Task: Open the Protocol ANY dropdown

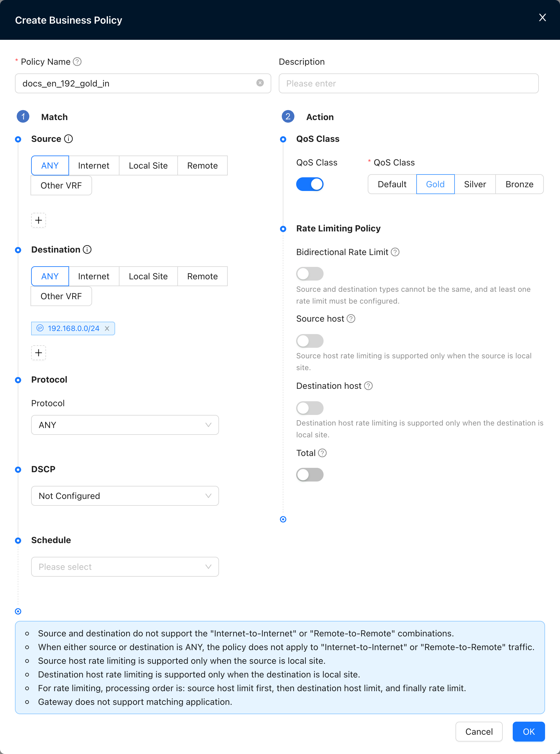Action: 125,425
